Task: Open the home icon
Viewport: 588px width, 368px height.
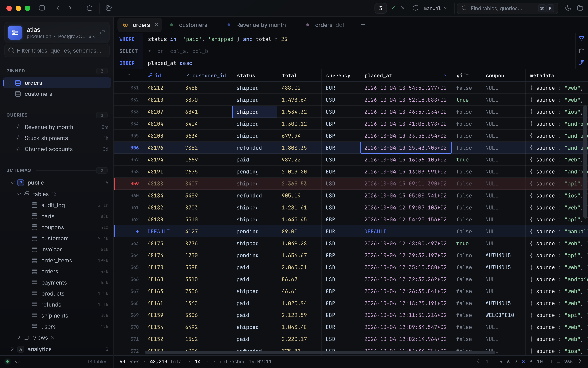Action: tap(90, 8)
